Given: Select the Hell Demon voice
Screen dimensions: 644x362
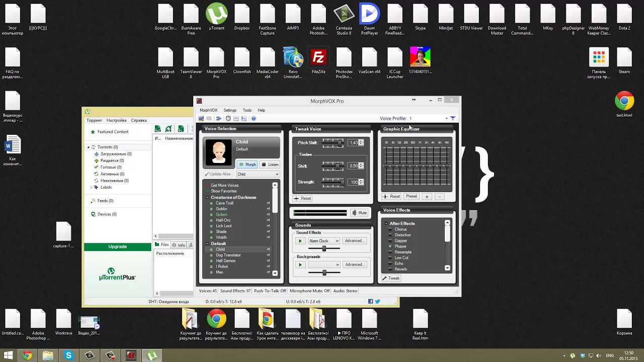Looking at the screenshot, I should [225, 261].
